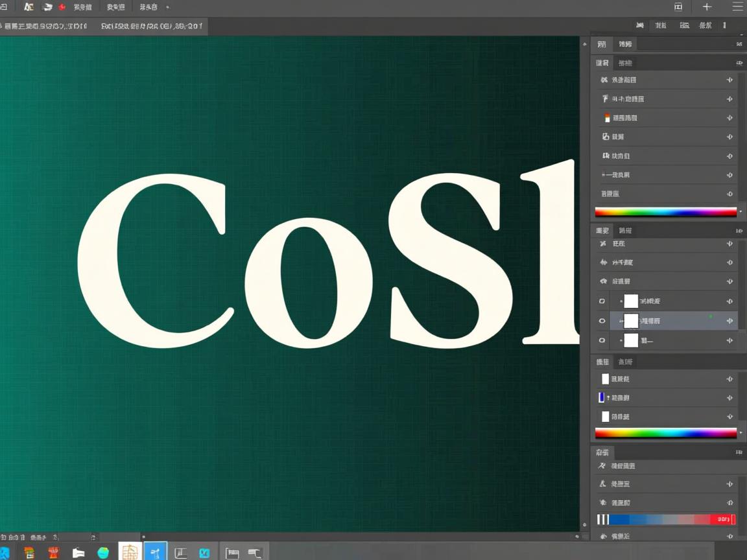Click the plus icon in the top-right corner

coord(707,7)
